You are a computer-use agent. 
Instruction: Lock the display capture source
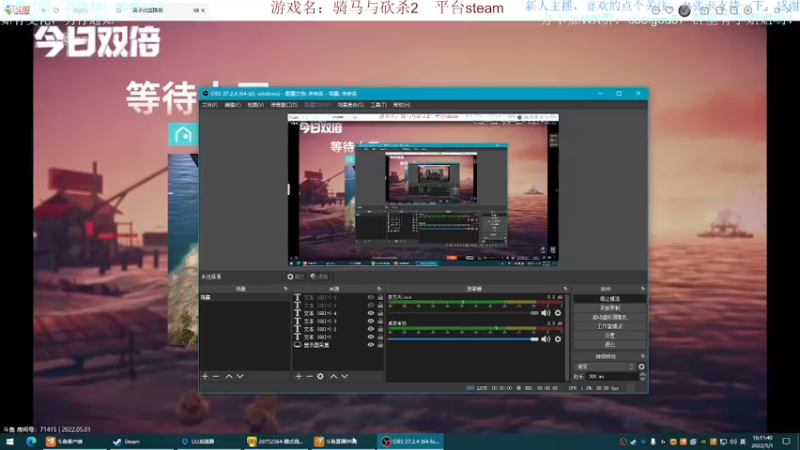pyautogui.click(x=380, y=345)
